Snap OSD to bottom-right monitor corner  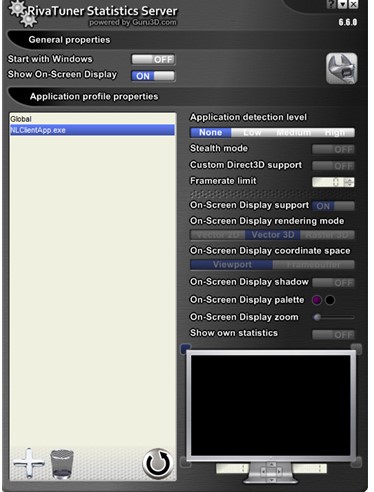coord(356,462)
